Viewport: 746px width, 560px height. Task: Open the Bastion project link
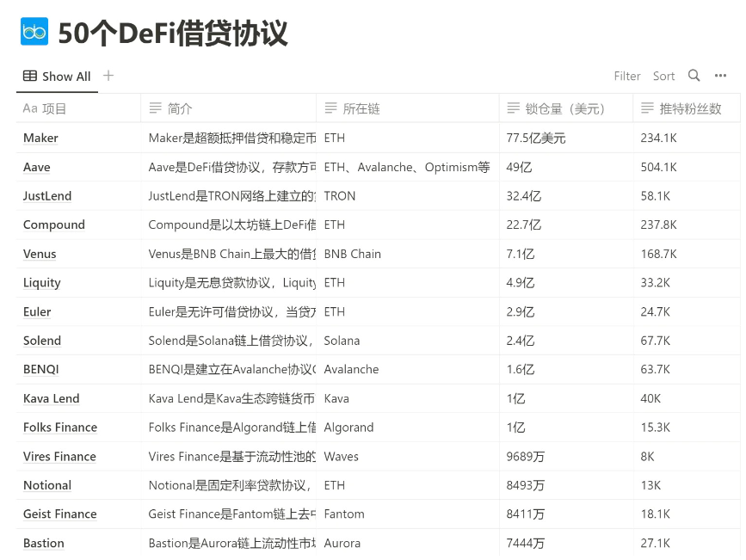43,543
